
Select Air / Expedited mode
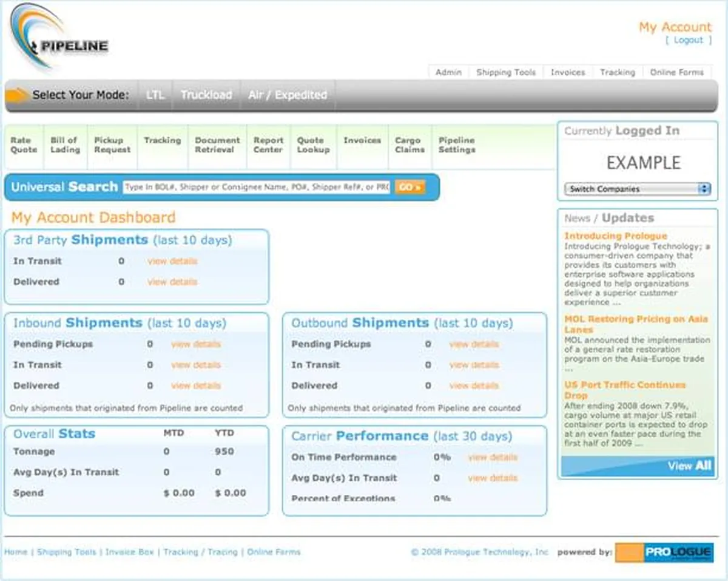click(x=288, y=95)
